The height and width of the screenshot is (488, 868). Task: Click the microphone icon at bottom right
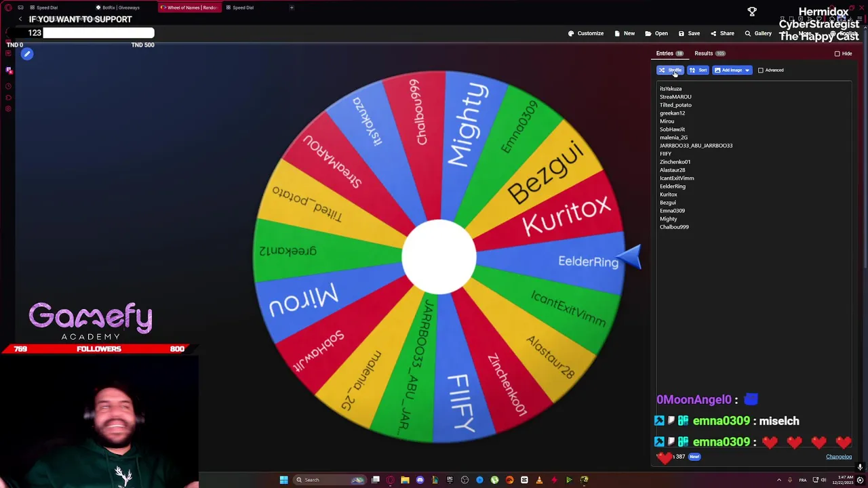click(x=860, y=467)
